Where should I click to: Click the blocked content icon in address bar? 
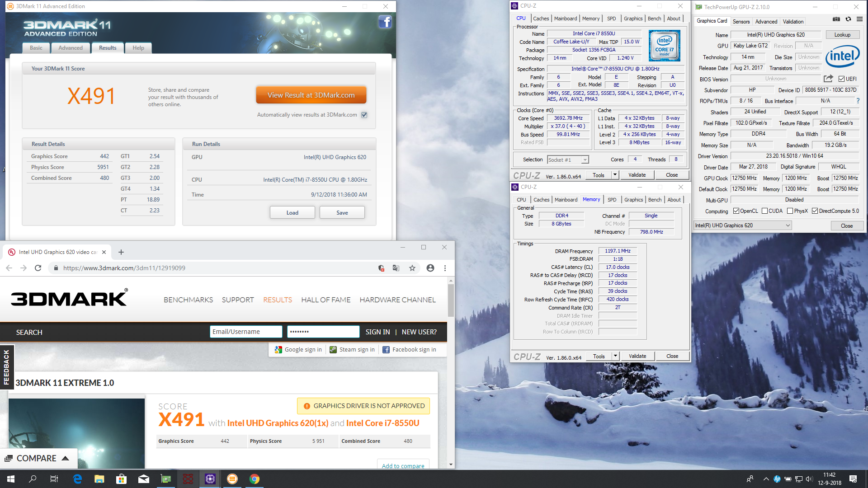point(381,268)
